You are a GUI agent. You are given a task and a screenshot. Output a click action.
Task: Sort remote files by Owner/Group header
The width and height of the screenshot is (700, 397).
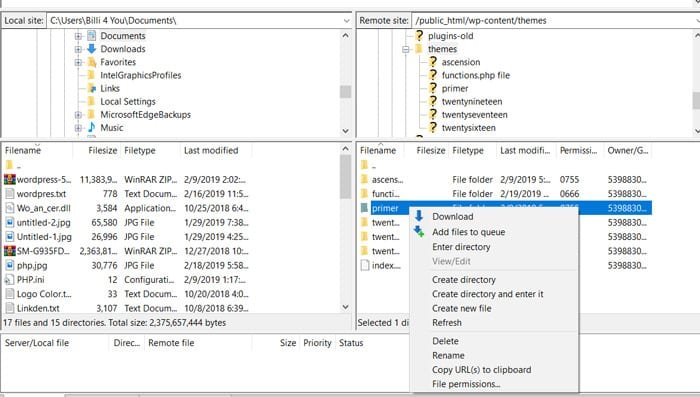[x=628, y=150]
